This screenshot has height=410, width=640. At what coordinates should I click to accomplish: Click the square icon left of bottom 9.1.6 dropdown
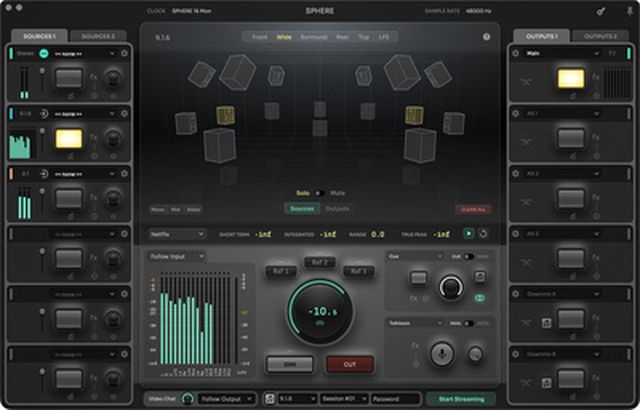tap(269, 399)
